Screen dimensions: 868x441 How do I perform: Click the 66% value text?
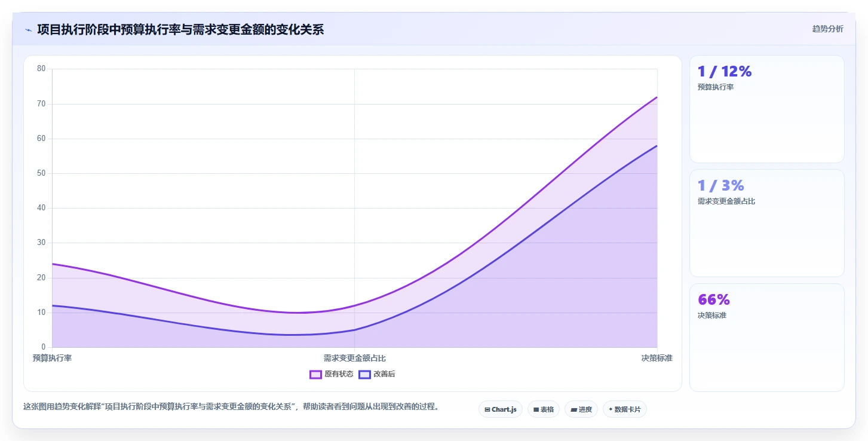714,299
